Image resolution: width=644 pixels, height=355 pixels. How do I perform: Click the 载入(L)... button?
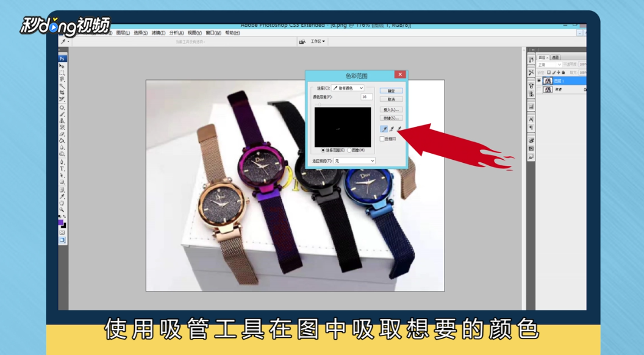coord(392,110)
